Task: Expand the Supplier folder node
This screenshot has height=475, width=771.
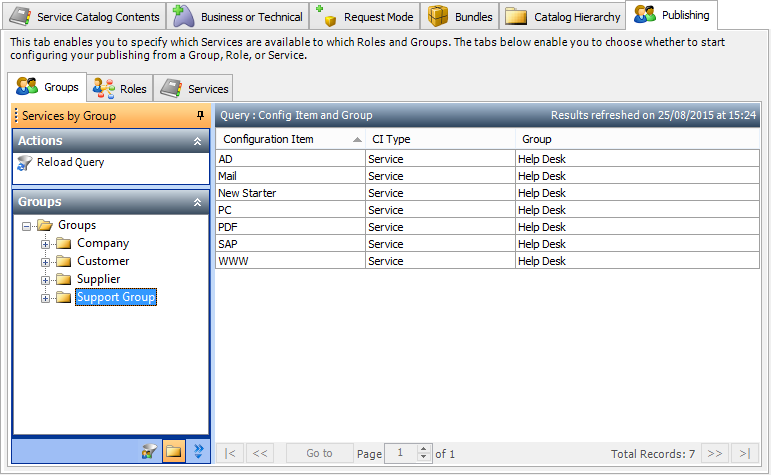Action: 45,280
